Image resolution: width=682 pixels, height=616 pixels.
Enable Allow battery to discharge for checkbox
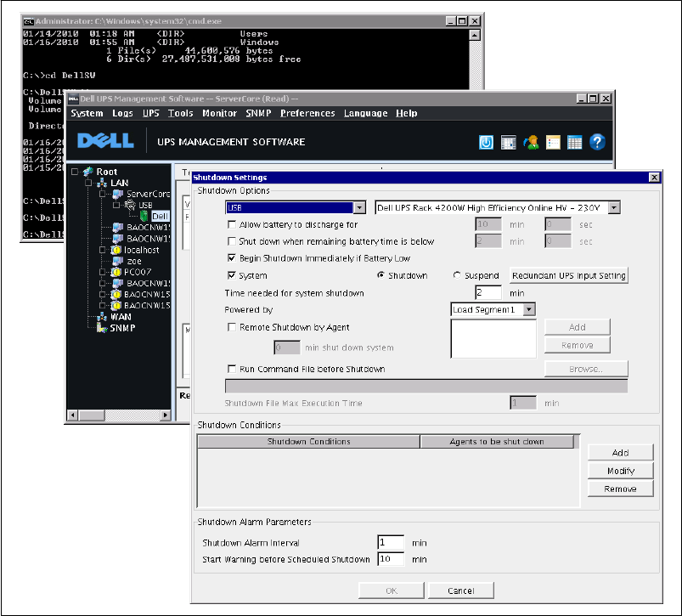tap(233, 225)
